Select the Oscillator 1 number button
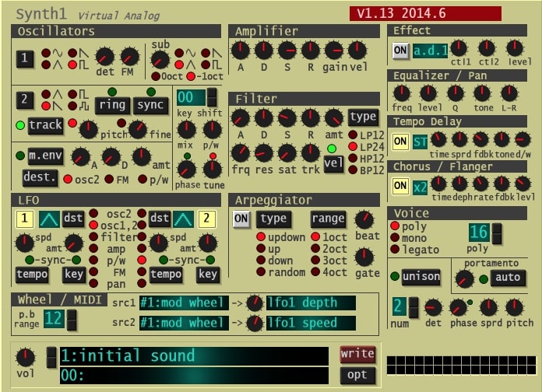Screen dimensions: 542x392 pos(25,58)
